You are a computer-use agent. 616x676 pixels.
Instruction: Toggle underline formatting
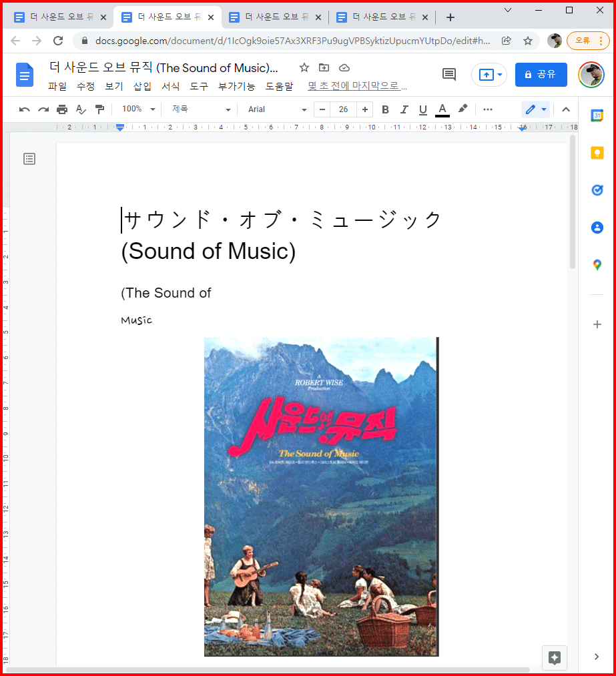(x=423, y=109)
